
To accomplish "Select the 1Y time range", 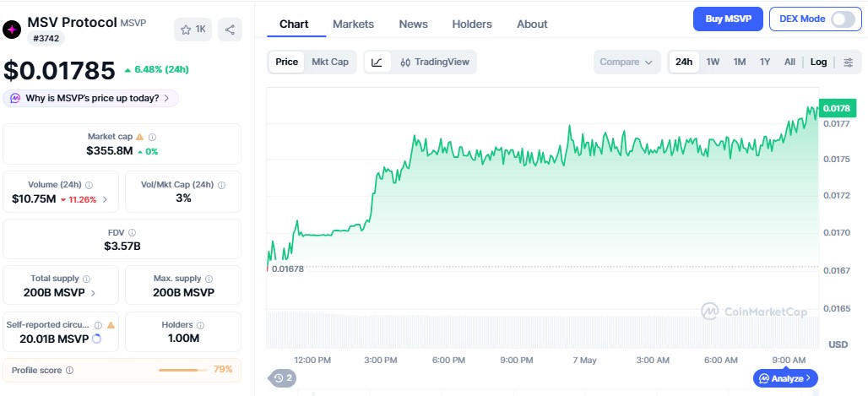I will (x=765, y=62).
